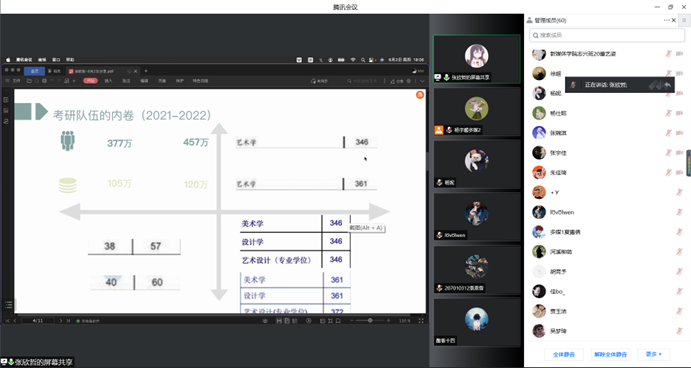
Task: Adjust the zoom slider handle
Action: pyautogui.click(x=370, y=321)
